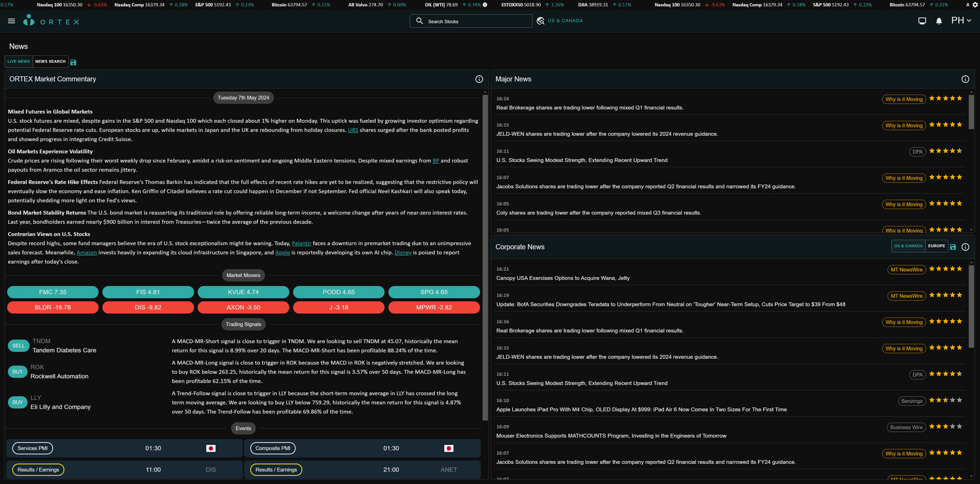Click the monitor display icon in header
The image size is (980, 484).
[x=922, y=21]
